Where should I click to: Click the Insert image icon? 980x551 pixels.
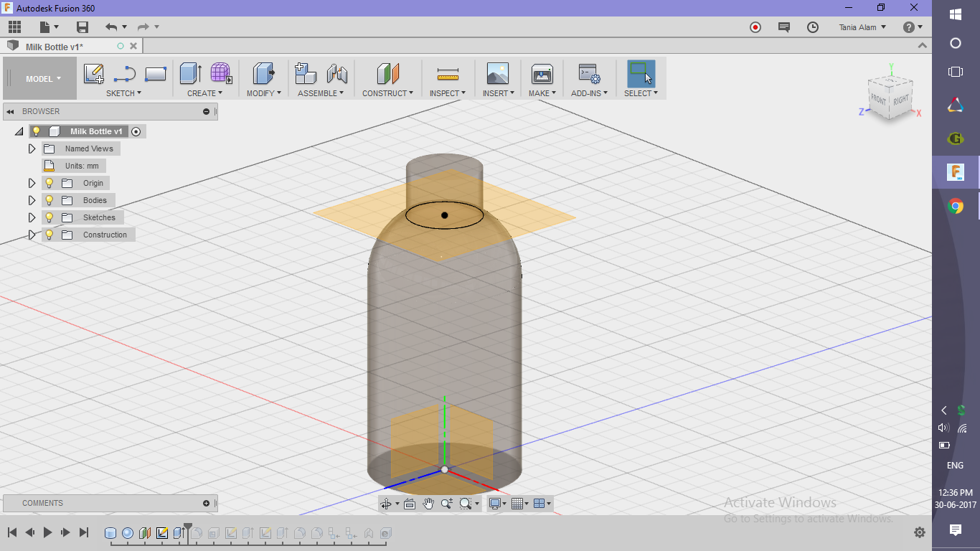tap(497, 73)
